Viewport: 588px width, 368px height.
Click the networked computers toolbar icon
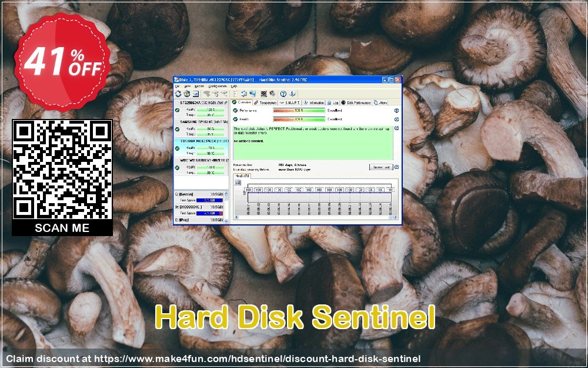point(252,94)
